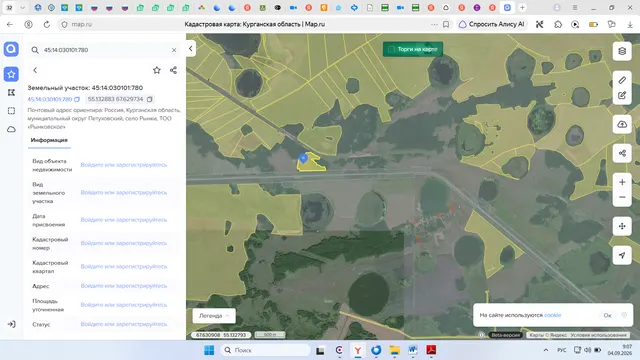Image resolution: width=640 pixels, height=360 pixels.
Task: Open the map layers panel icon
Action: point(622,51)
